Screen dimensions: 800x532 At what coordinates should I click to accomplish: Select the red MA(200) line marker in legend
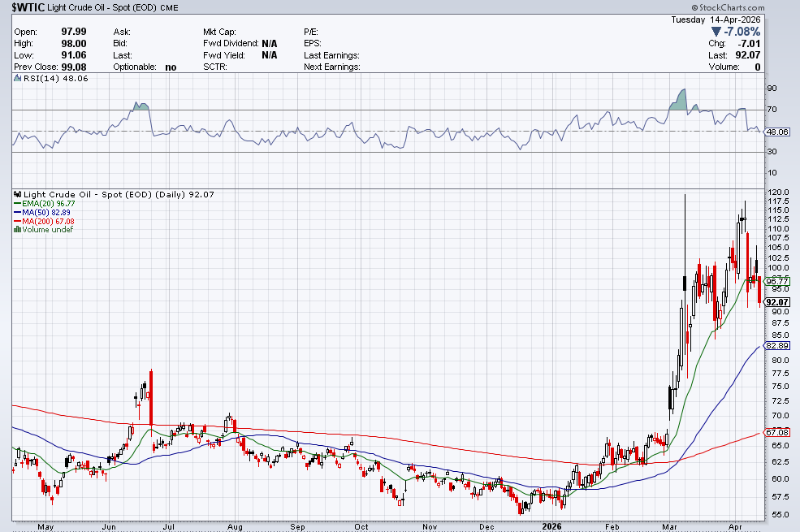(x=18, y=222)
